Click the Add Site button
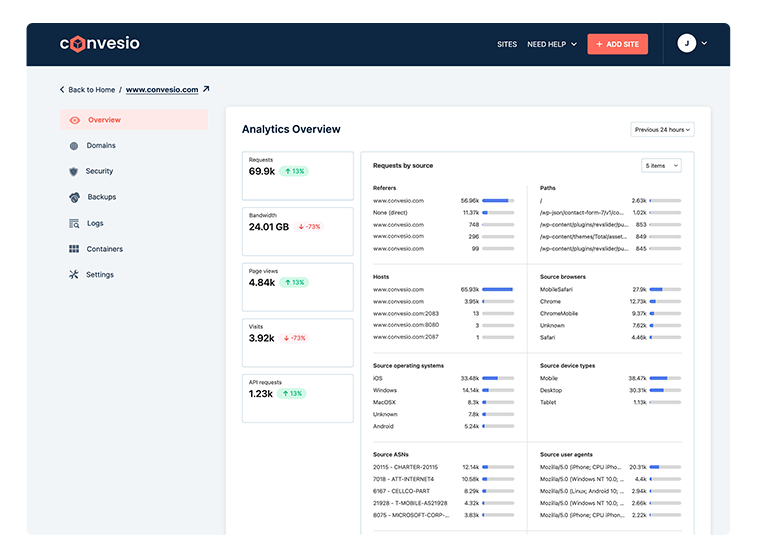This screenshot has width=758, height=554. click(617, 44)
